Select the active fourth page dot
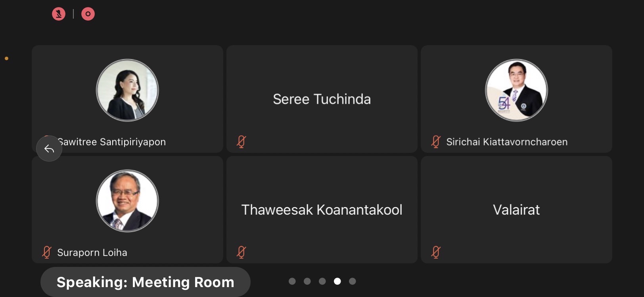644x297 pixels. tap(337, 281)
